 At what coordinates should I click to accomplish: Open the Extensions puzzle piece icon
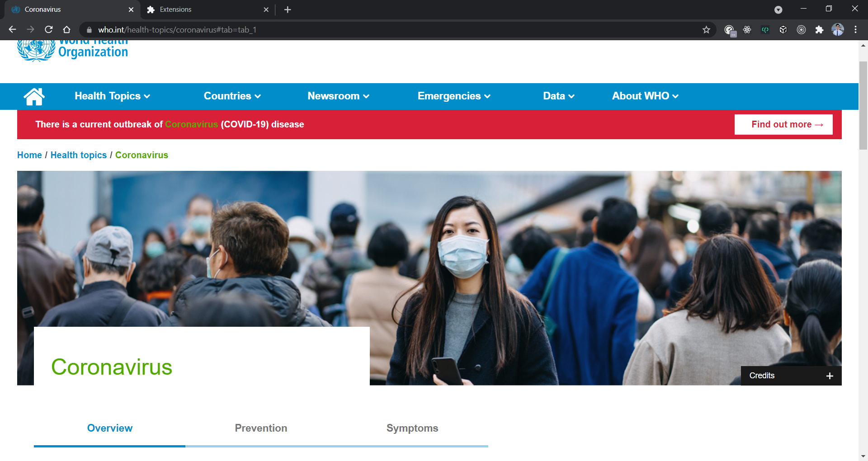pos(819,30)
